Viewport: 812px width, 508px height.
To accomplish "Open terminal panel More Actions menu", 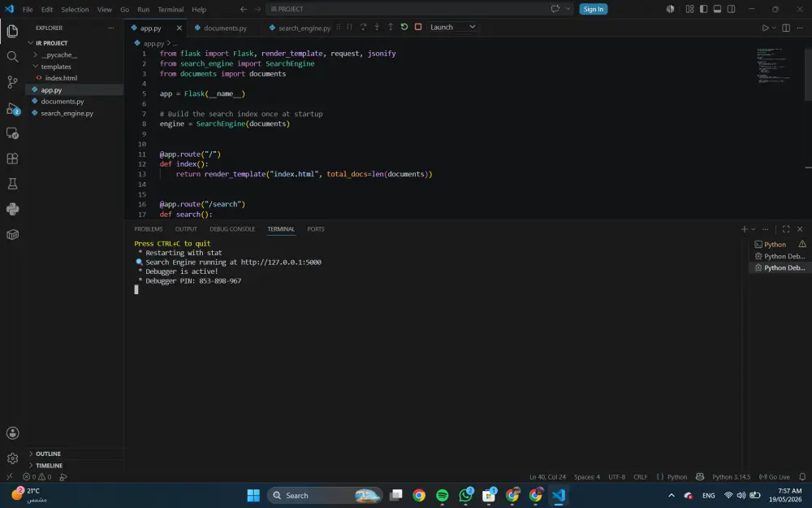I will pos(766,229).
